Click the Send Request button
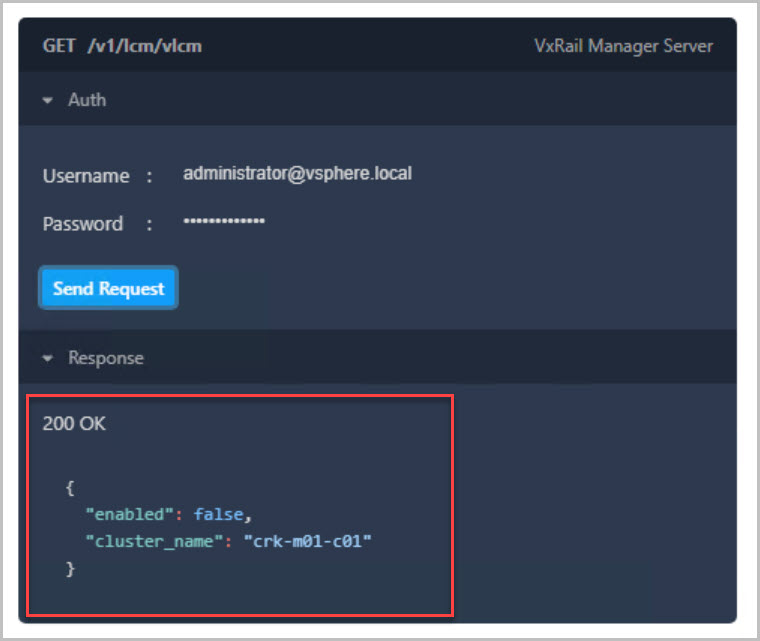The height and width of the screenshot is (641, 760). pyautogui.click(x=108, y=288)
